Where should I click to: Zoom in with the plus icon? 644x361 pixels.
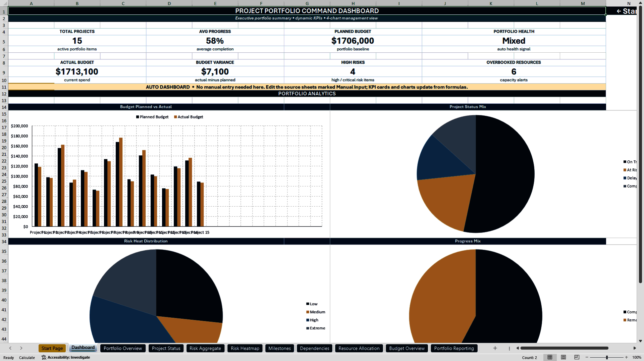(626, 357)
